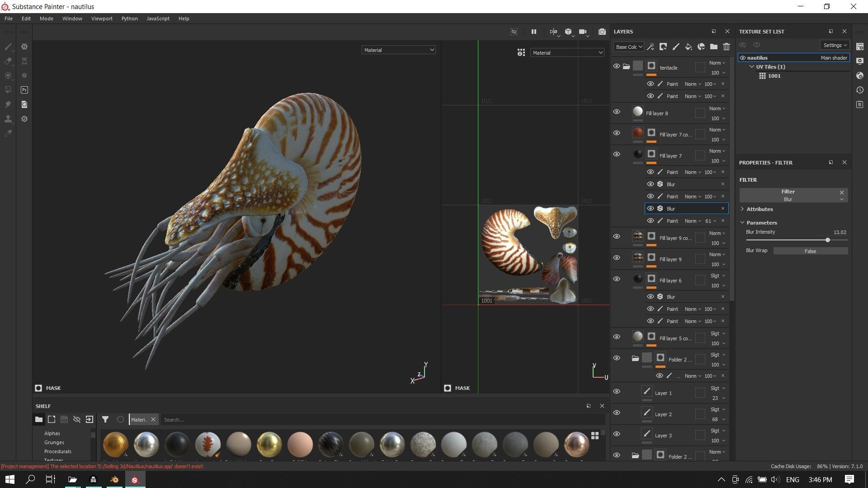The width and height of the screenshot is (868, 488).
Task: Select the gold honeycomb material thumbnail
Action: [x=115, y=444]
